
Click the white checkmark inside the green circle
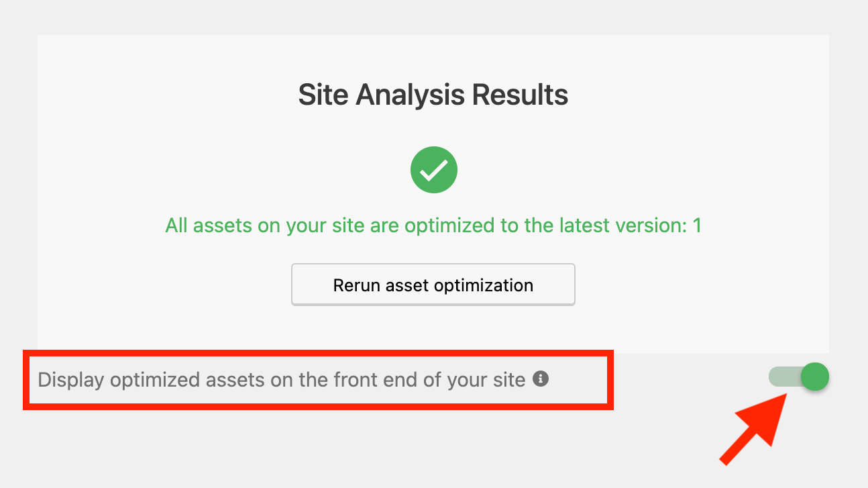click(x=433, y=170)
